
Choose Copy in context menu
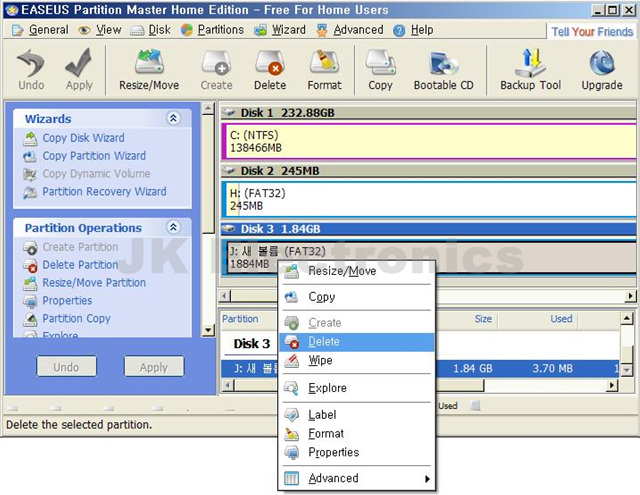point(357,297)
